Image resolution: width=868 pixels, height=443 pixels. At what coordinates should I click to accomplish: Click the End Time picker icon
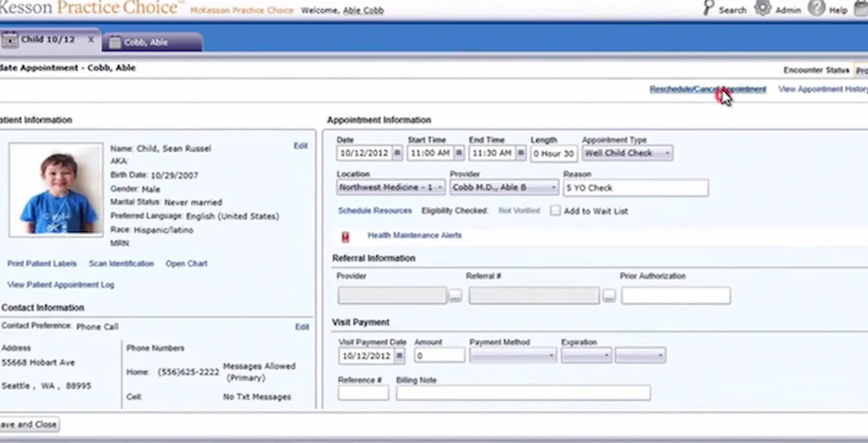click(520, 153)
